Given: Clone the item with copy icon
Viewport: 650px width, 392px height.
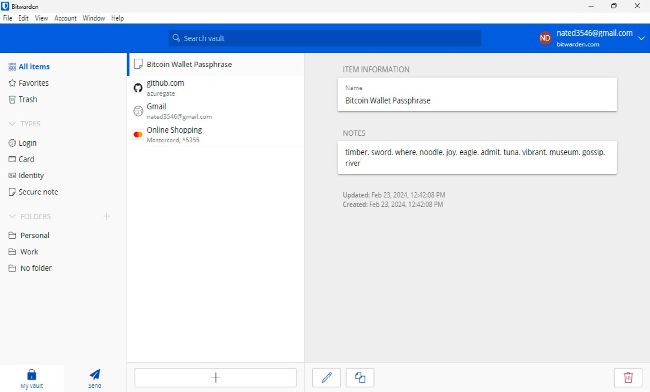Looking at the screenshot, I should pos(360,377).
